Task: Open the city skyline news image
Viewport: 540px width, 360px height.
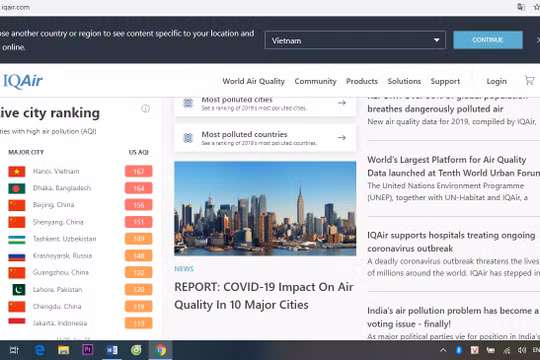Action: coord(265,208)
